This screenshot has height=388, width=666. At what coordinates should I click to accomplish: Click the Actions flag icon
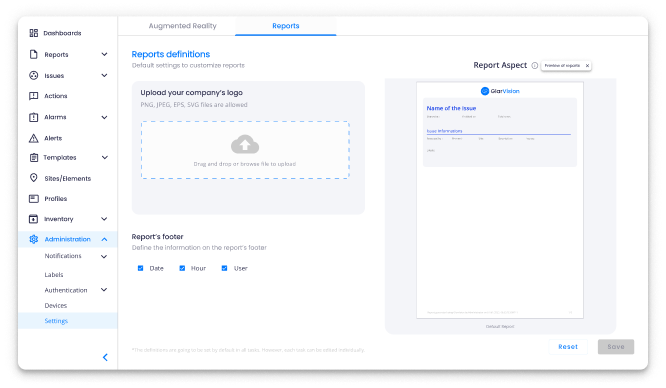(x=34, y=96)
